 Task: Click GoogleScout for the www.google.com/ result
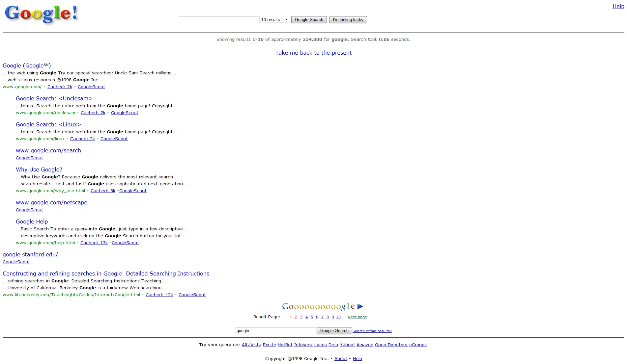pyautogui.click(x=91, y=87)
